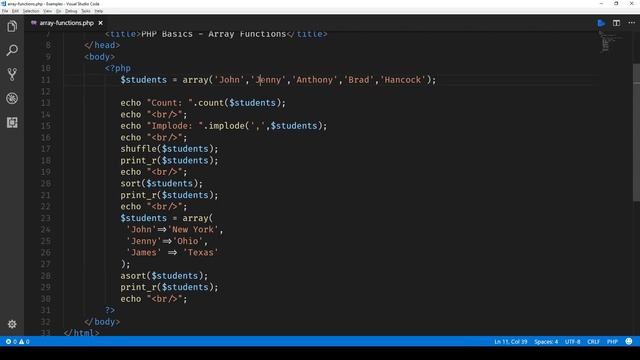640x360 pixels.
Task: Close the array-functions.php tab
Action: pyautogui.click(x=100, y=23)
